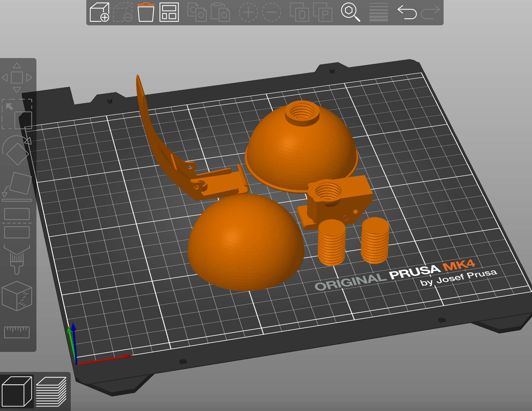Select the Rotate tool
532x411 pixels.
click(x=17, y=150)
